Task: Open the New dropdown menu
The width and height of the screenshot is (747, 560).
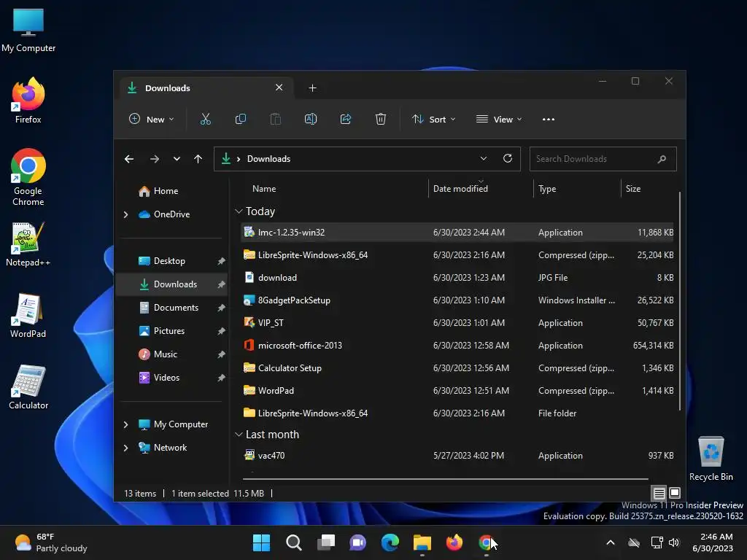Action: 152,119
